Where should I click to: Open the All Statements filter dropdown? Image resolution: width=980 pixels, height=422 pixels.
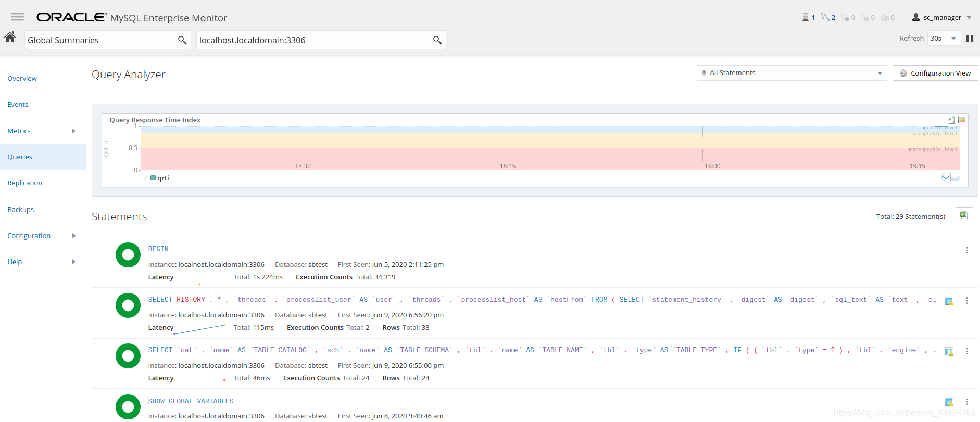click(791, 73)
